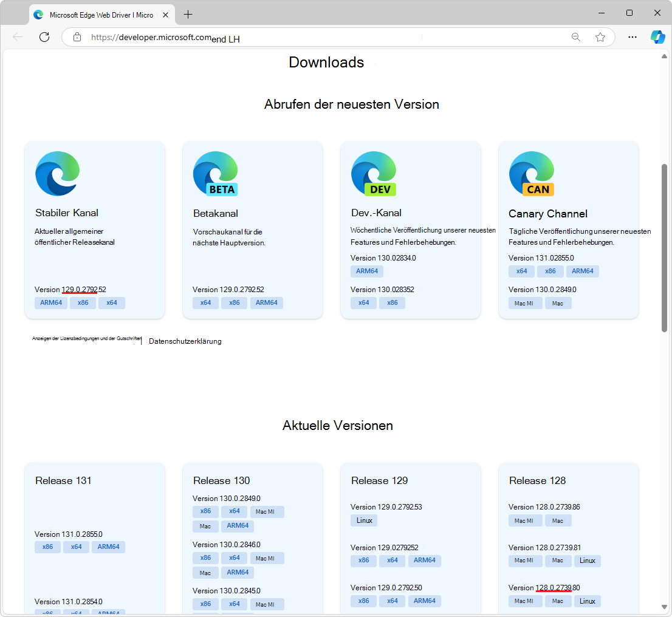Click the CAN Canary Channel logo
Screen dimensions: 672x617
click(x=532, y=174)
